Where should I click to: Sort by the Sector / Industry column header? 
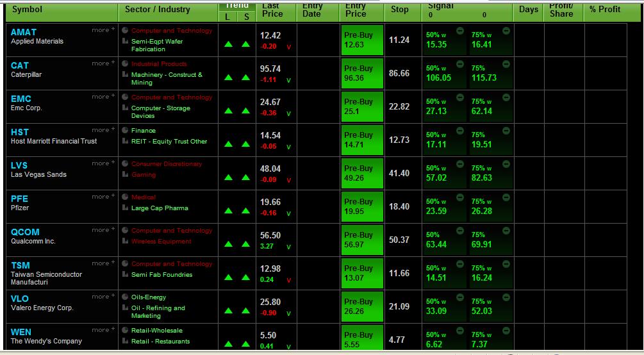click(x=157, y=9)
